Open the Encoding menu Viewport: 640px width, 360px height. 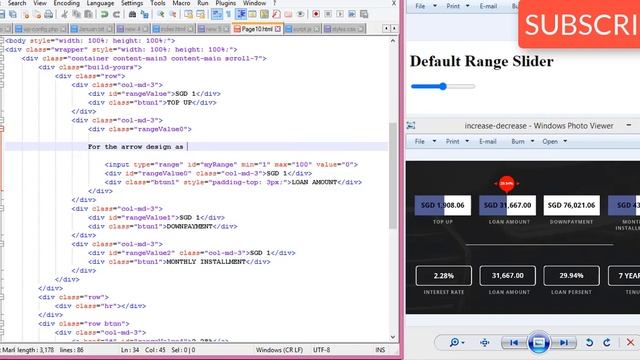tap(67, 3)
